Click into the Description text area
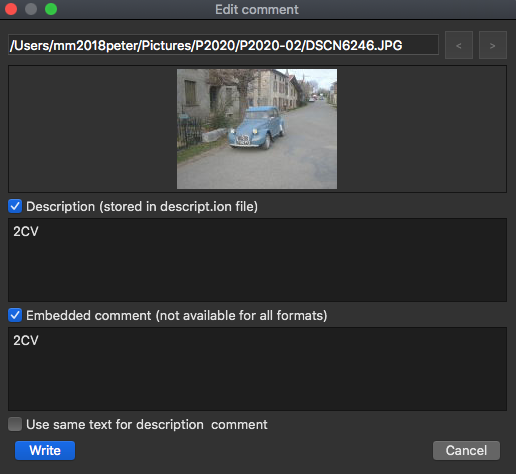The image size is (516, 474). 257,260
